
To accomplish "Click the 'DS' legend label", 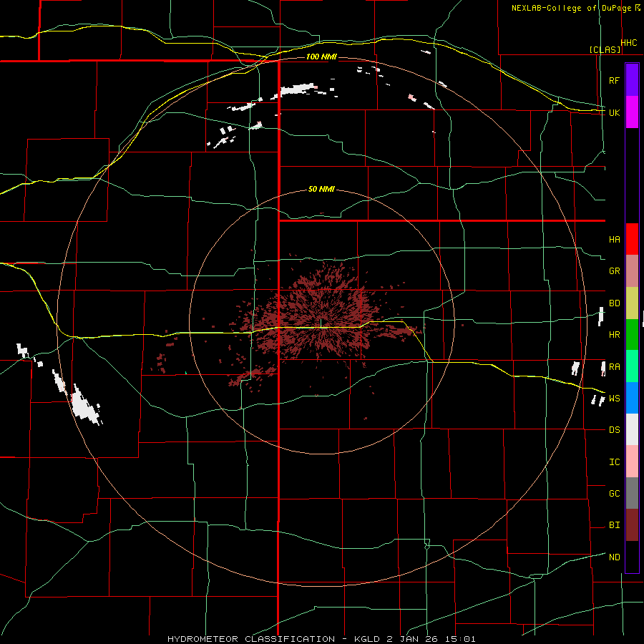I will [614, 430].
